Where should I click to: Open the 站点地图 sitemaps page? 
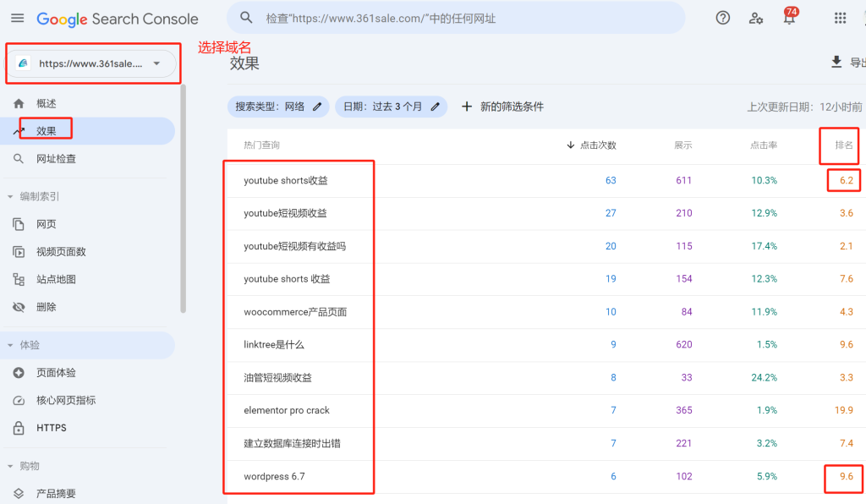pos(56,279)
